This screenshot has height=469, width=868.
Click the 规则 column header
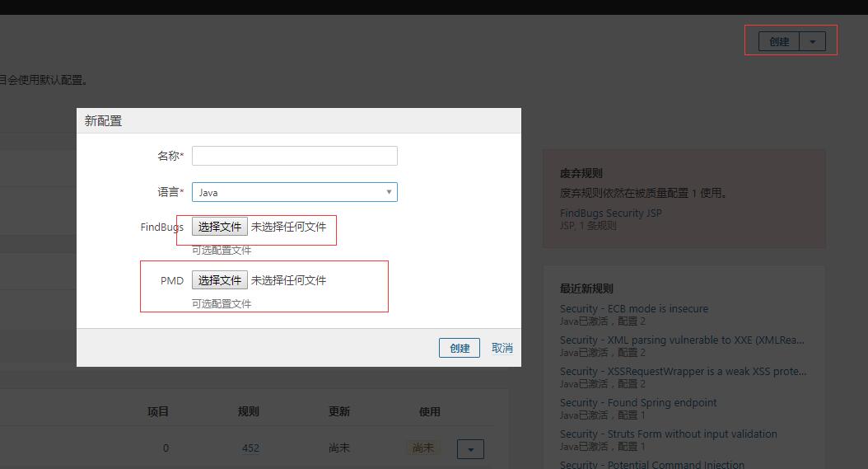(248, 411)
